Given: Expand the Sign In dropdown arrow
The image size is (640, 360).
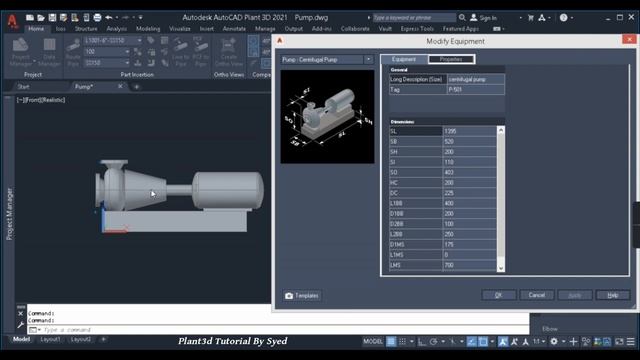Looking at the screenshot, I should [x=520, y=18].
